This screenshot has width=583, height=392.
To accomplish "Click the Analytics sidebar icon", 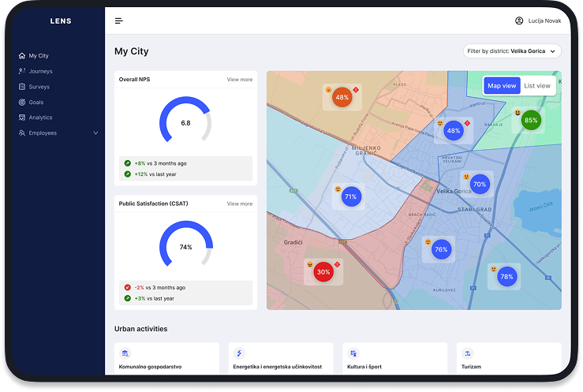I will click(x=22, y=118).
